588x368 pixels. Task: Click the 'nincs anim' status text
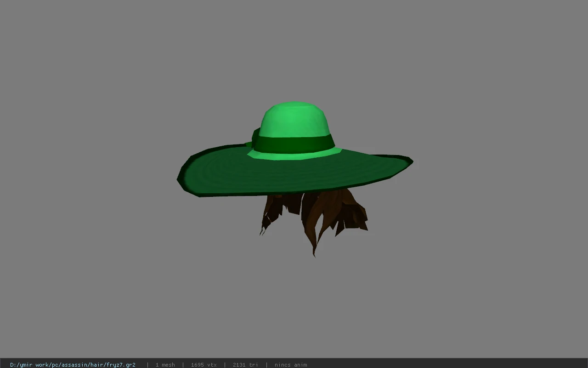click(x=291, y=365)
